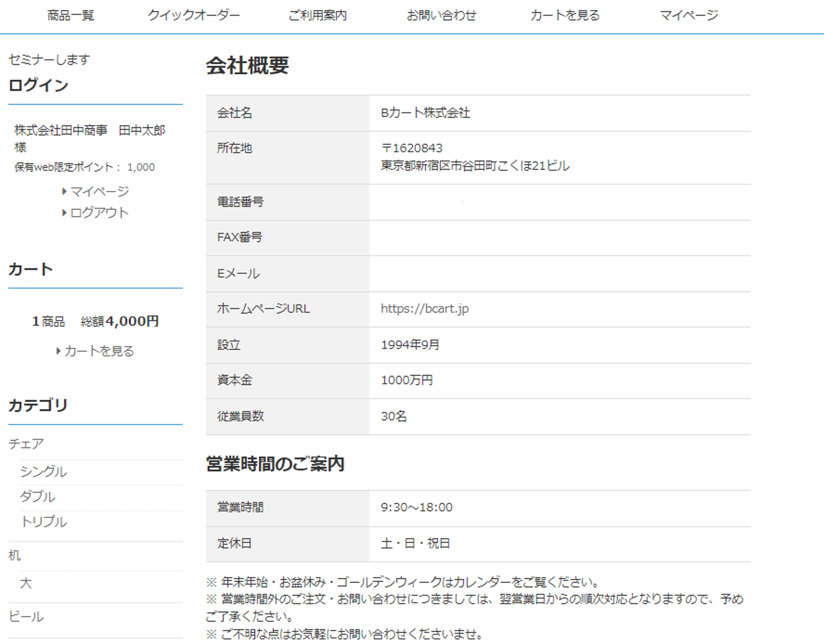Click カートを見る in the top navigation bar
Image resolution: width=824 pixels, height=644 pixels.
(x=565, y=15)
